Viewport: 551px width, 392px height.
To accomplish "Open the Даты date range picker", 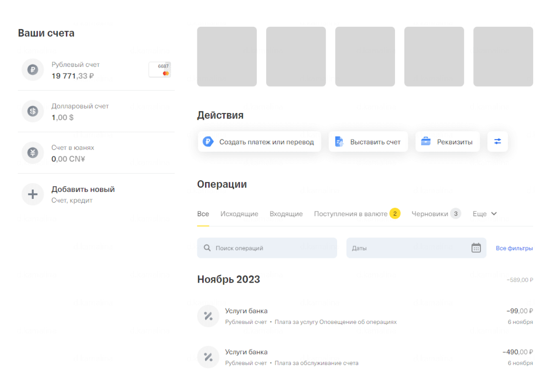I will coord(409,248).
